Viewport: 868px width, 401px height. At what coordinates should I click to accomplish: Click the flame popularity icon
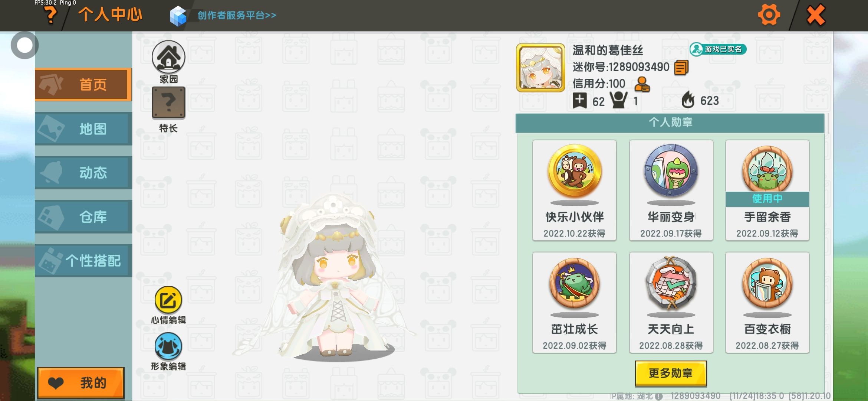coord(688,100)
